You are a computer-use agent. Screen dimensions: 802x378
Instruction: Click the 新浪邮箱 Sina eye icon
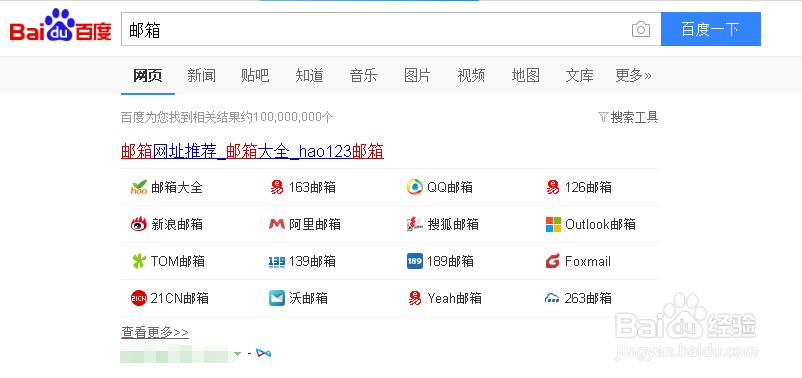click(139, 224)
